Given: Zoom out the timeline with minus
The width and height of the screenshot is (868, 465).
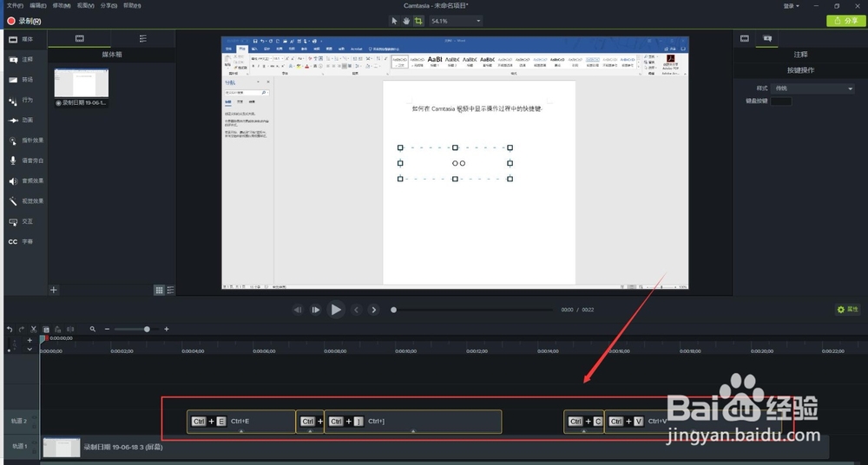Looking at the screenshot, I should tap(108, 330).
